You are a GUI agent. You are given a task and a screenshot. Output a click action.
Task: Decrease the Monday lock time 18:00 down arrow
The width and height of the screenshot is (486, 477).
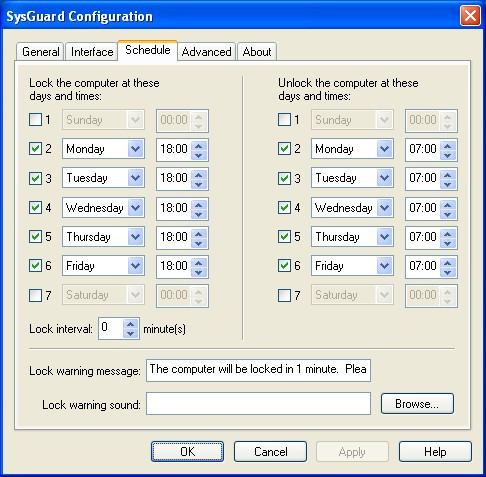199,155
